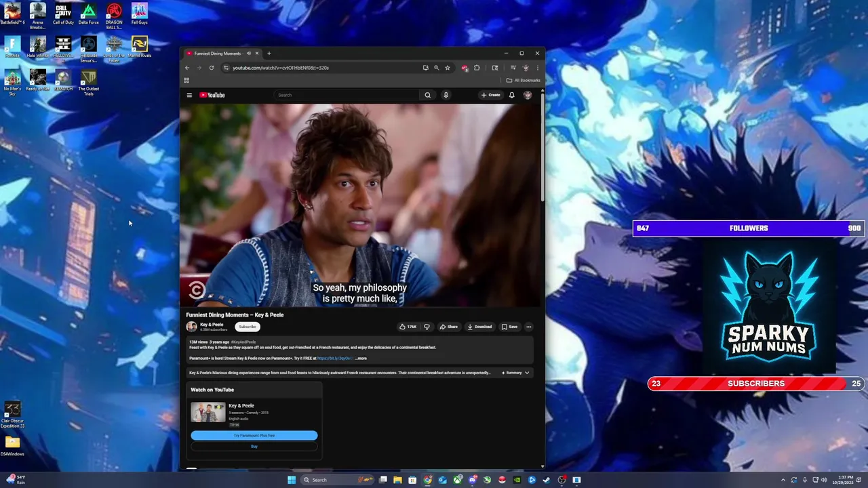The width and height of the screenshot is (868, 488).
Task: Open the Key & Peele channel name
Action: (x=212, y=324)
